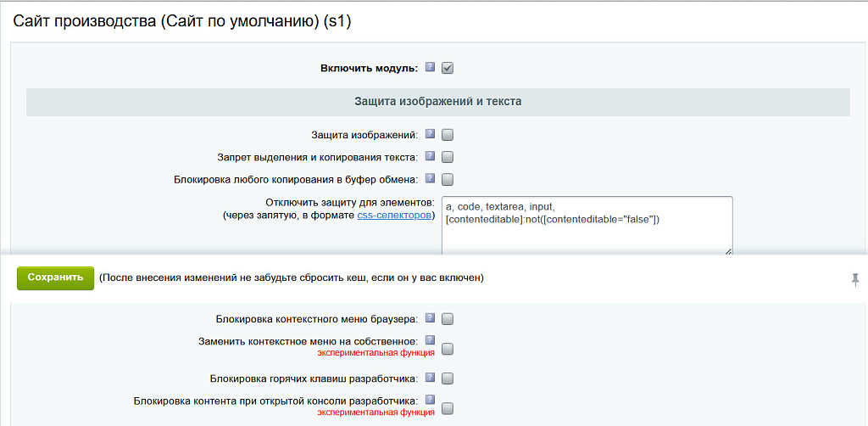
Task: Check "Блокировка горячих клавиш разработчика" box
Action: point(448,378)
